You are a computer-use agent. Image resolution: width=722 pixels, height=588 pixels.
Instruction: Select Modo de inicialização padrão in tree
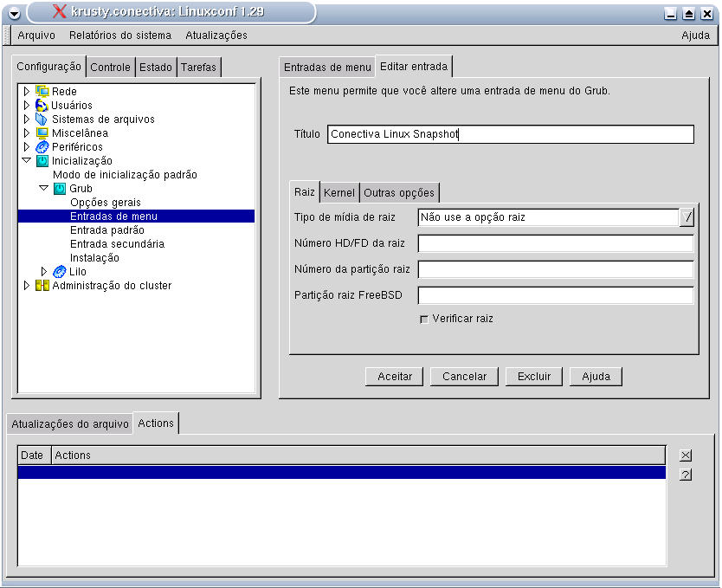pyautogui.click(x=125, y=175)
